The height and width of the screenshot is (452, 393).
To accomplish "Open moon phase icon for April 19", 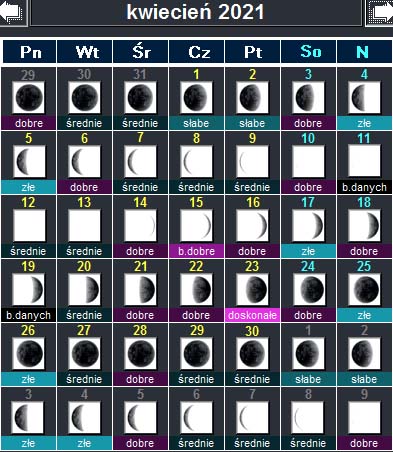I will click(x=29, y=290).
